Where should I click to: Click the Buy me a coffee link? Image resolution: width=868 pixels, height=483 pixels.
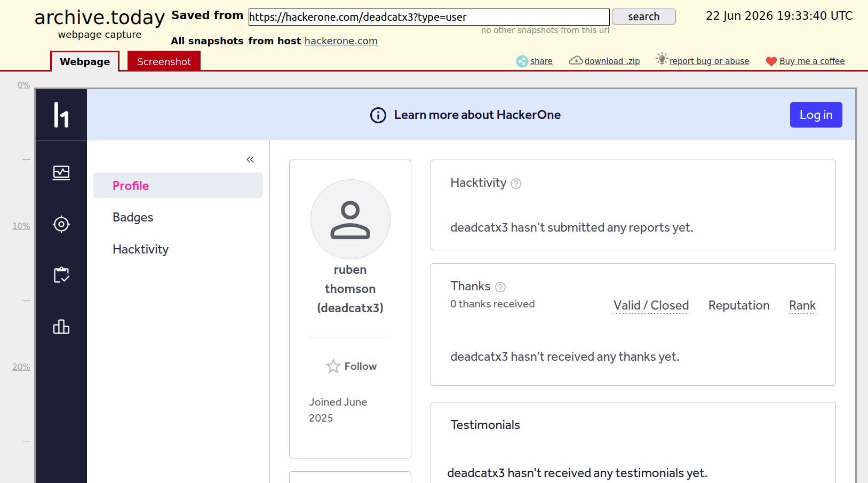pyautogui.click(x=812, y=61)
